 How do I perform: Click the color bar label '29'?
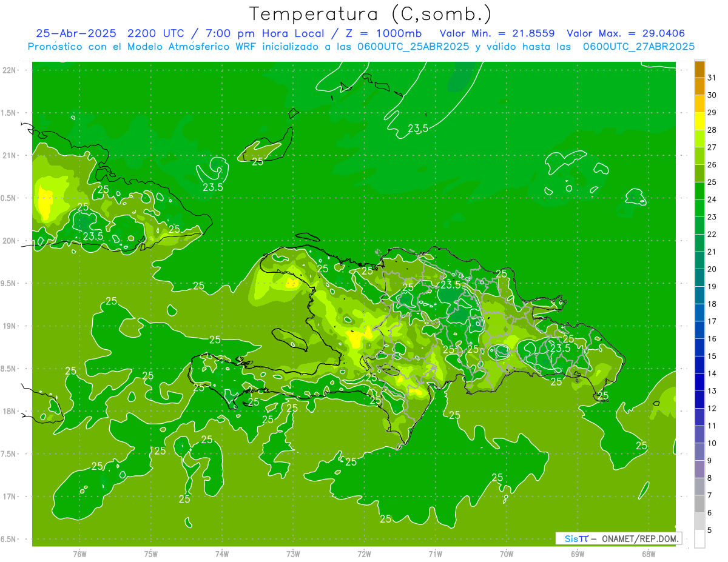coord(712,113)
